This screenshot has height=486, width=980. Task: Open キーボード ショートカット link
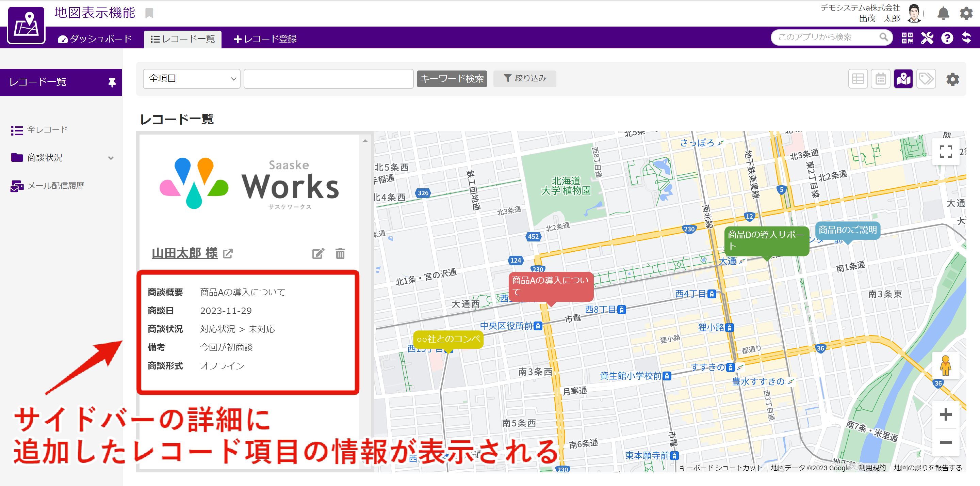tap(721, 468)
